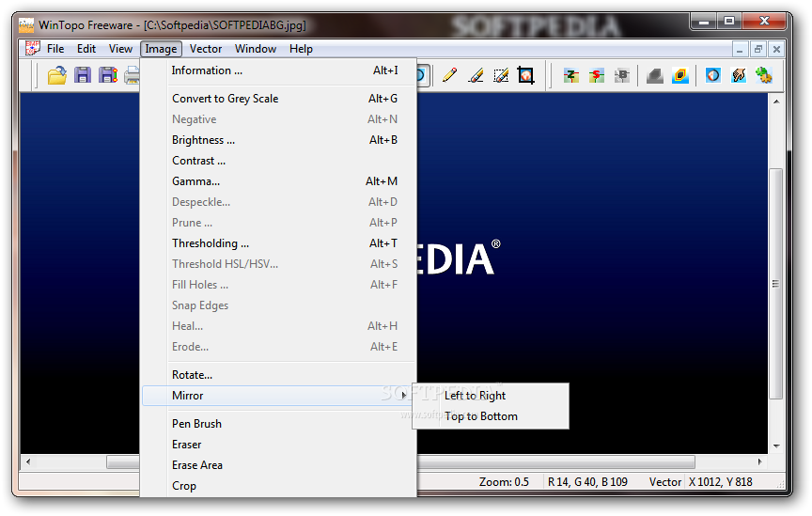Image resolution: width=812 pixels, height=516 pixels.
Task: Click the vertical scrollbar down arrow
Action: (775, 446)
